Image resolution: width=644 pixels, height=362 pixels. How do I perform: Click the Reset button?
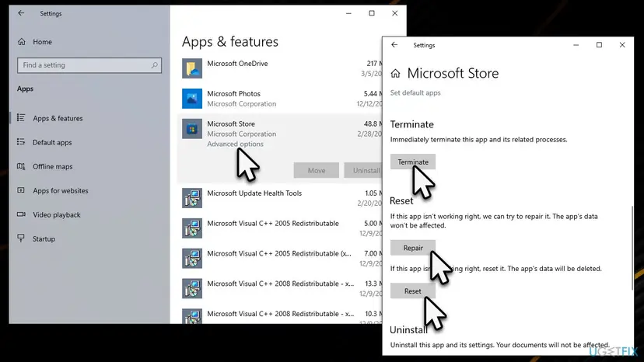coord(413,291)
